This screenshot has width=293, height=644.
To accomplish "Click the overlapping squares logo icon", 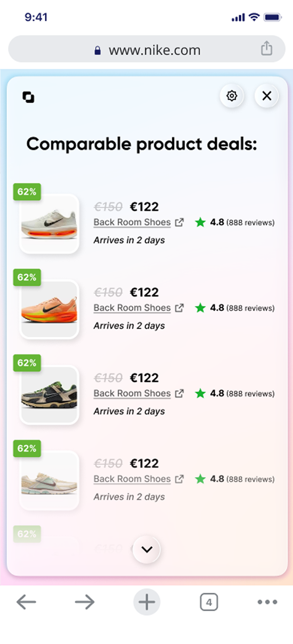I will tap(28, 97).
